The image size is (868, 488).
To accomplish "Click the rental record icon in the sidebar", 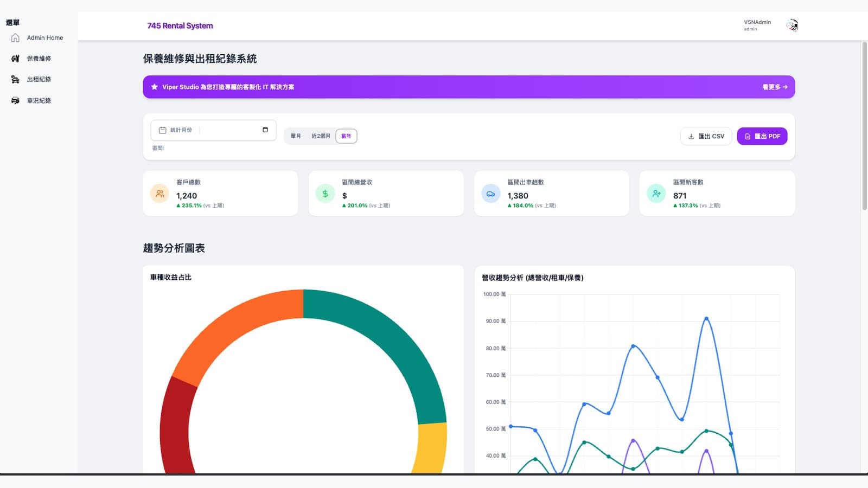I will (15, 80).
